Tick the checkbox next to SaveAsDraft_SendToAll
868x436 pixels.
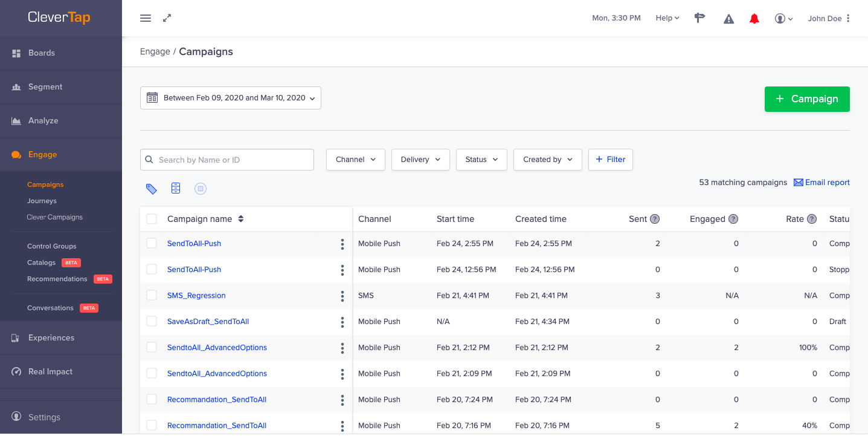(x=152, y=321)
